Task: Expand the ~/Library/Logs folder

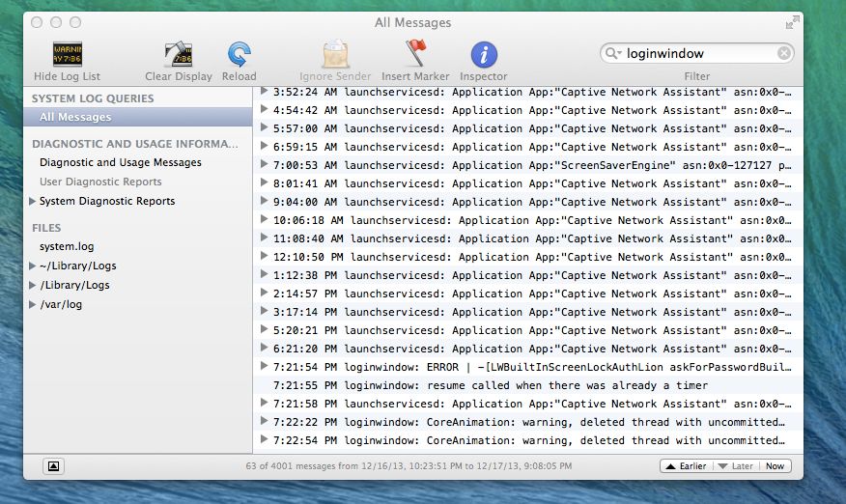Action: [33, 266]
